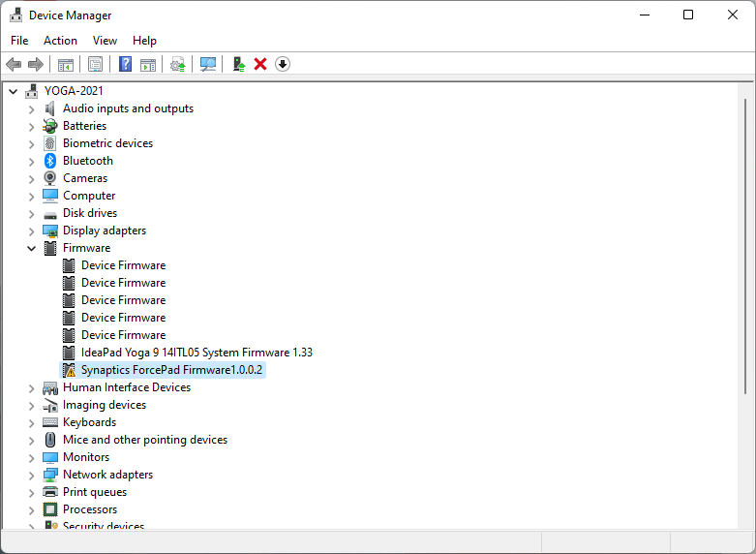Click the Forward arrow toolbar icon
Screen dimensions: 756x554
pyautogui.click(x=36, y=64)
